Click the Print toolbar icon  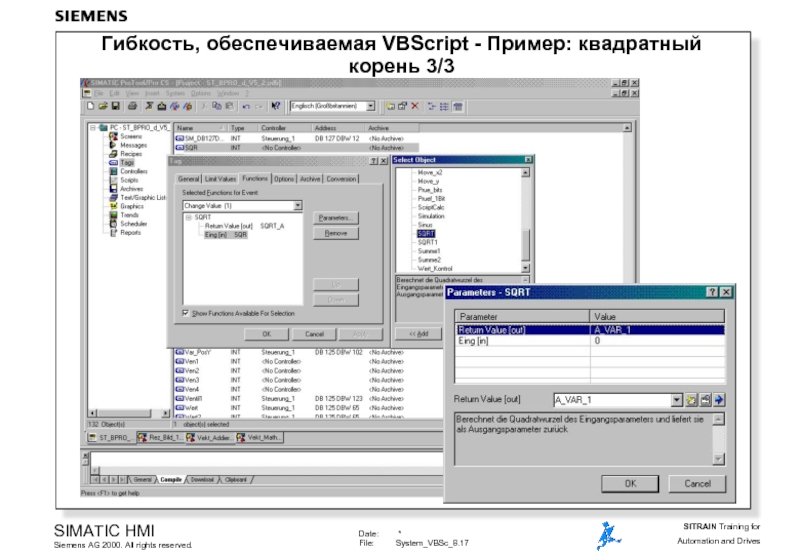coord(132,106)
